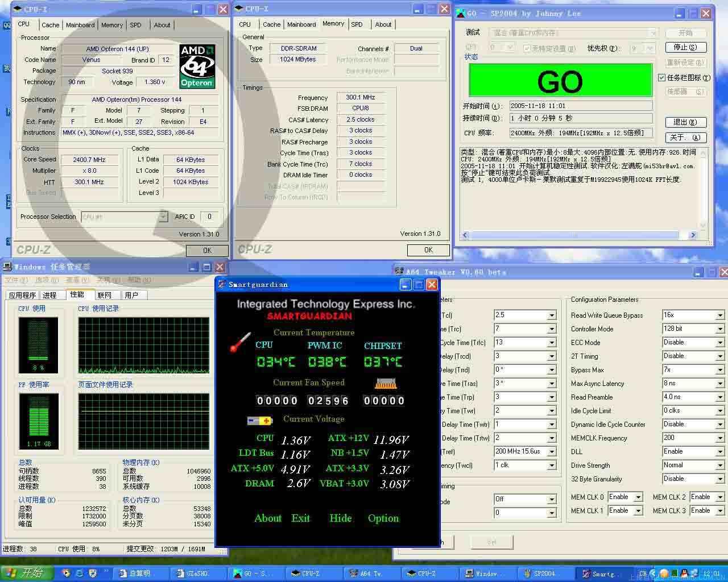Switch to '总算明..' taskbar button
The image size is (728, 582).
pos(139,573)
